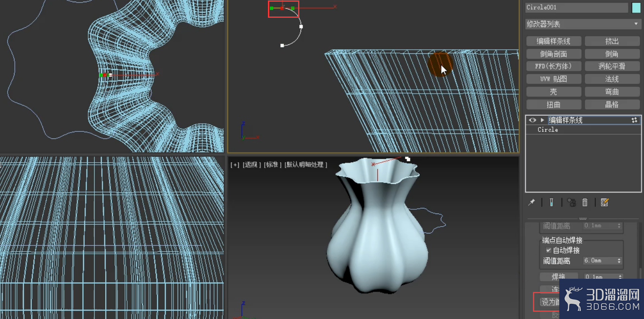The height and width of the screenshot is (319, 644).
Task: Apply the 弯曲 modifier
Action: [612, 92]
